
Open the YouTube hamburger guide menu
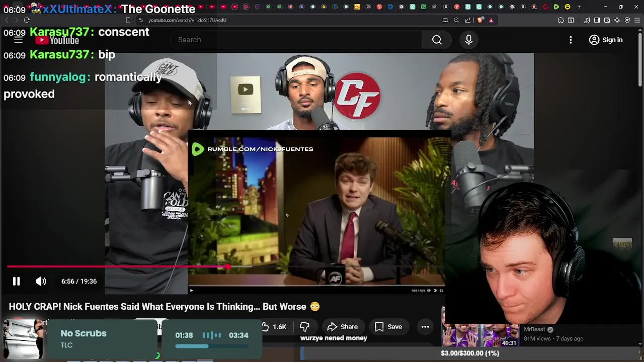[x=18, y=40]
